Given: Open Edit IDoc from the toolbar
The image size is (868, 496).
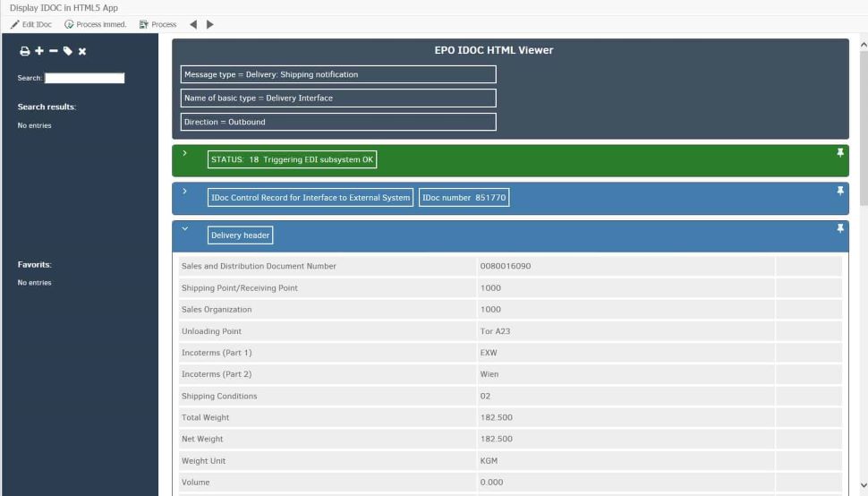Looking at the screenshot, I should click(x=31, y=24).
